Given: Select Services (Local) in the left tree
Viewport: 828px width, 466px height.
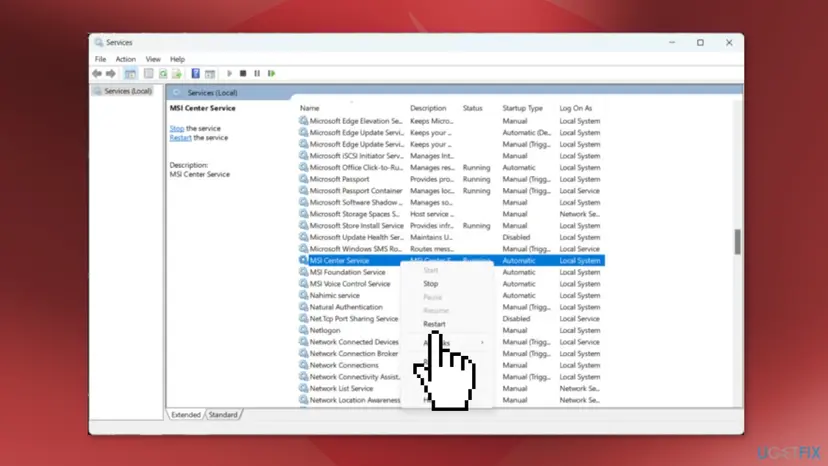Looking at the screenshot, I should [127, 91].
